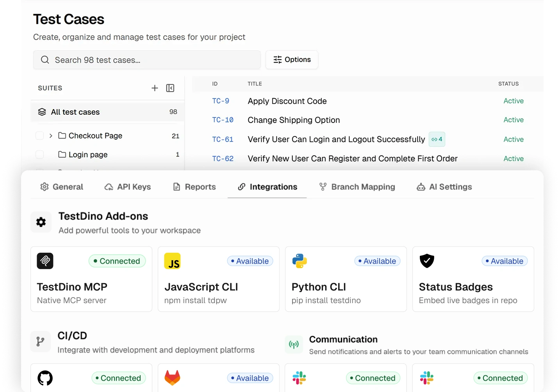The image size is (560, 392).
Task: Select the Login page suite
Action: tap(88, 155)
